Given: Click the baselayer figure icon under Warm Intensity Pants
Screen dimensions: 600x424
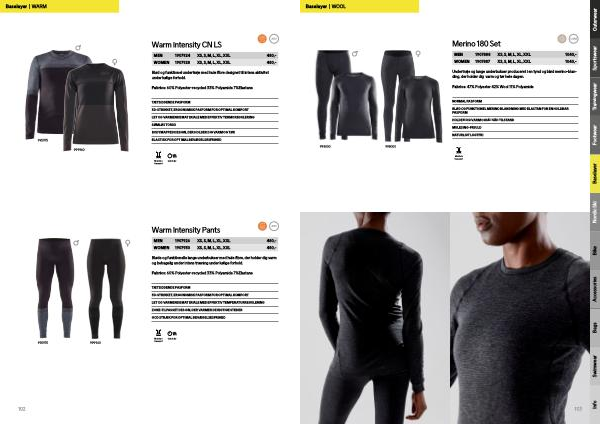Looking at the screenshot, I should coord(158,335).
